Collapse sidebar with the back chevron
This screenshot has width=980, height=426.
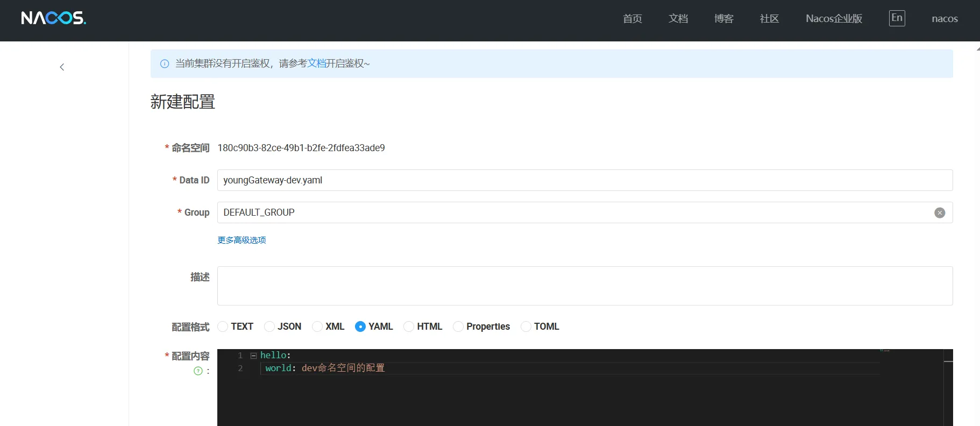tap(62, 67)
